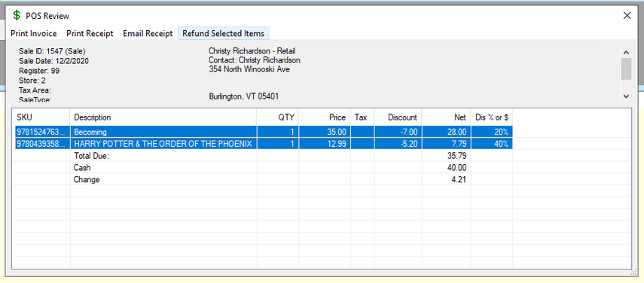Click the Description column header
644x283 pixels.
(163, 117)
